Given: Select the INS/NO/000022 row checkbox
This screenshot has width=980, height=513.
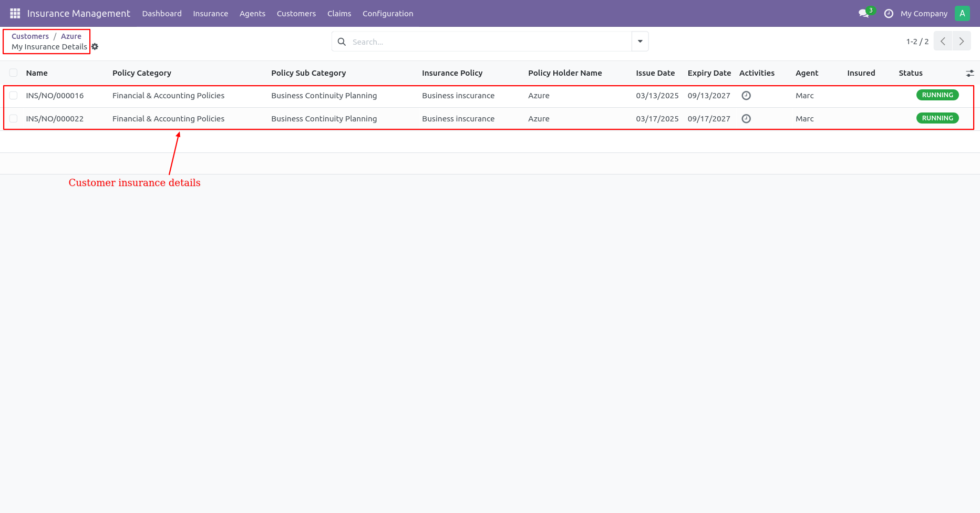Looking at the screenshot, I should [14, 119].
